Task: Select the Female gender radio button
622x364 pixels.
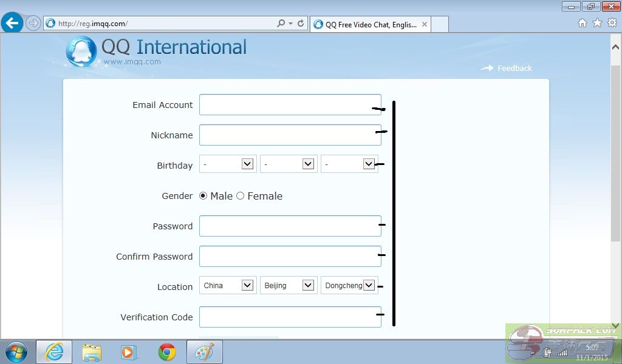Action: click(x=241, y=196)
